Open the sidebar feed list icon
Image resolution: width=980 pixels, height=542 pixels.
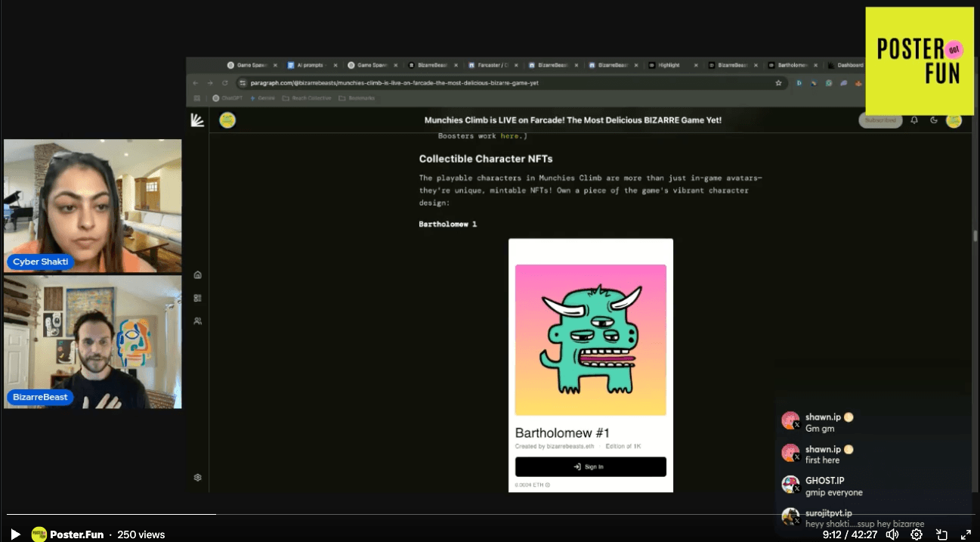[197, 298]
